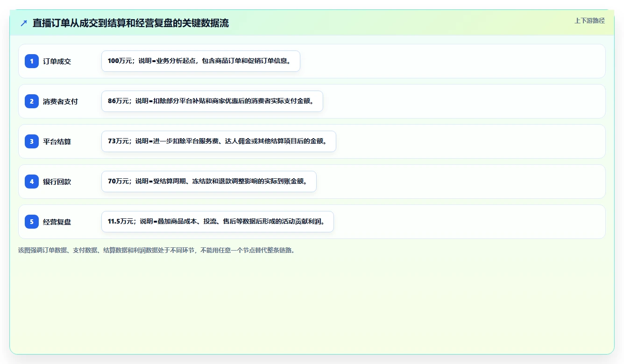Select the 订单成交 step label
Image resolution: width=624 pixels, height=364 pixels.
[x=57, y=61]
